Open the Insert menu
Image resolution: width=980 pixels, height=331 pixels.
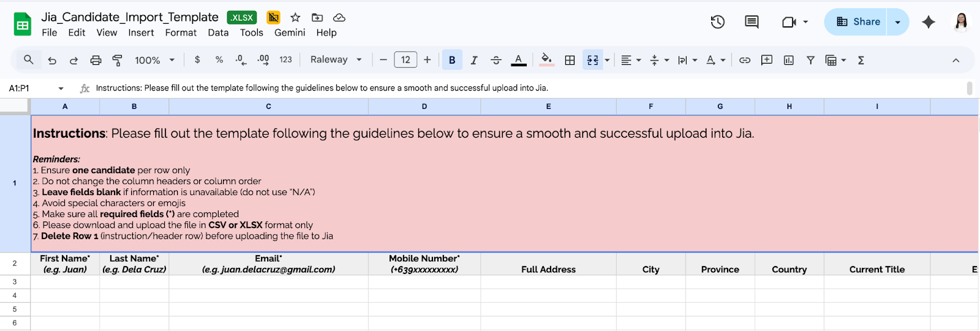click(x=141, y=33)
